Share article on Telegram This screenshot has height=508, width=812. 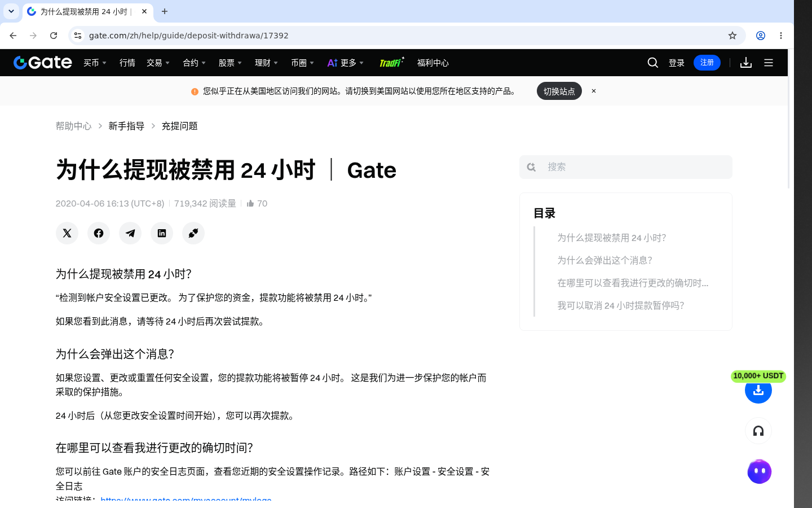[x=130, y=233]
